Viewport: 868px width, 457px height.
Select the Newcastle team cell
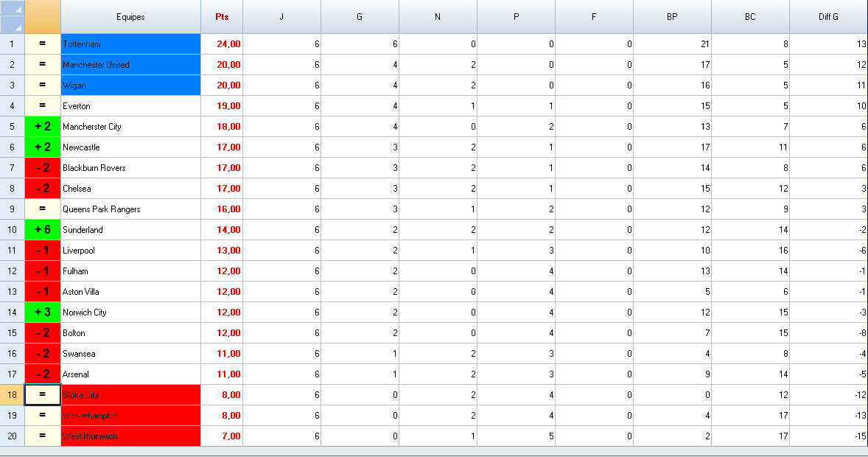click(x=130, y=147)
